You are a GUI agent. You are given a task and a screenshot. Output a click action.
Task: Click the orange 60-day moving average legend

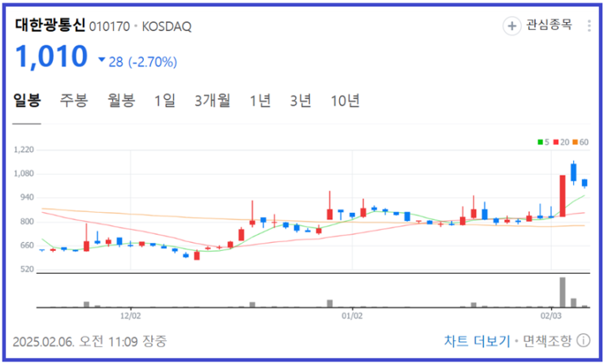[580, 142]
